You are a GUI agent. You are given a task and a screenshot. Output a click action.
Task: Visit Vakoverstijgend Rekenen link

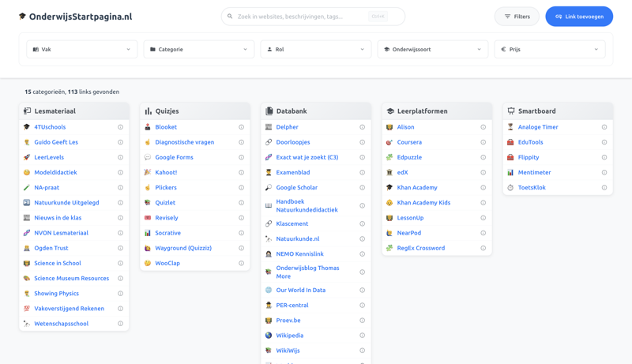pyautogui.click(x=69, y=309)
